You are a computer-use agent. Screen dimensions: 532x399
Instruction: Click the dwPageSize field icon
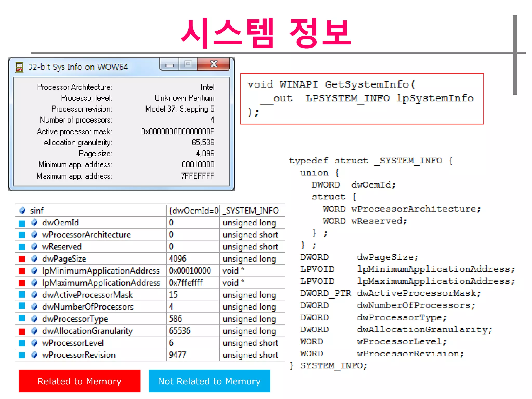pyautogui.click(x=34, y=259)
